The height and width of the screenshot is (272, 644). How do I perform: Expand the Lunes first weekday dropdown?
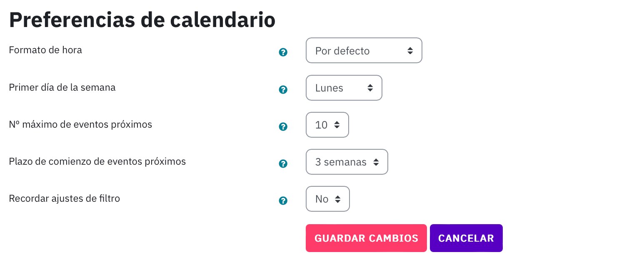[344, 88]
